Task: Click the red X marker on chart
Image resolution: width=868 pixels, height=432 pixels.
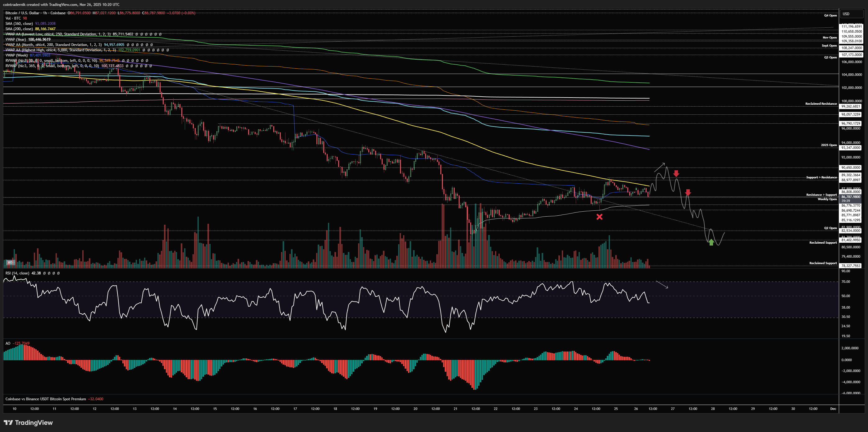Action: click(x=599, y=217)
